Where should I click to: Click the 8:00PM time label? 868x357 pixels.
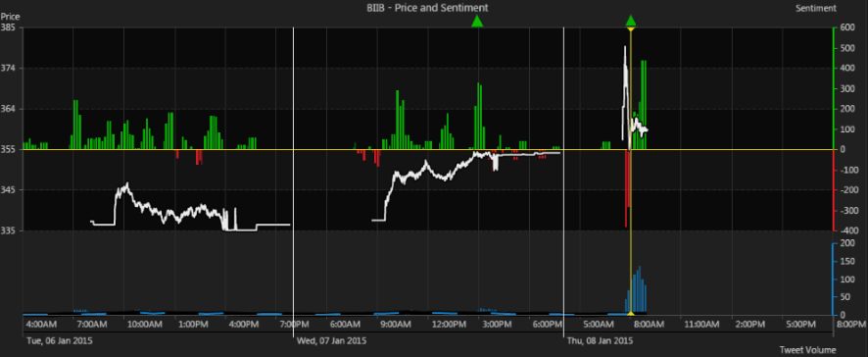coord(850,324)
